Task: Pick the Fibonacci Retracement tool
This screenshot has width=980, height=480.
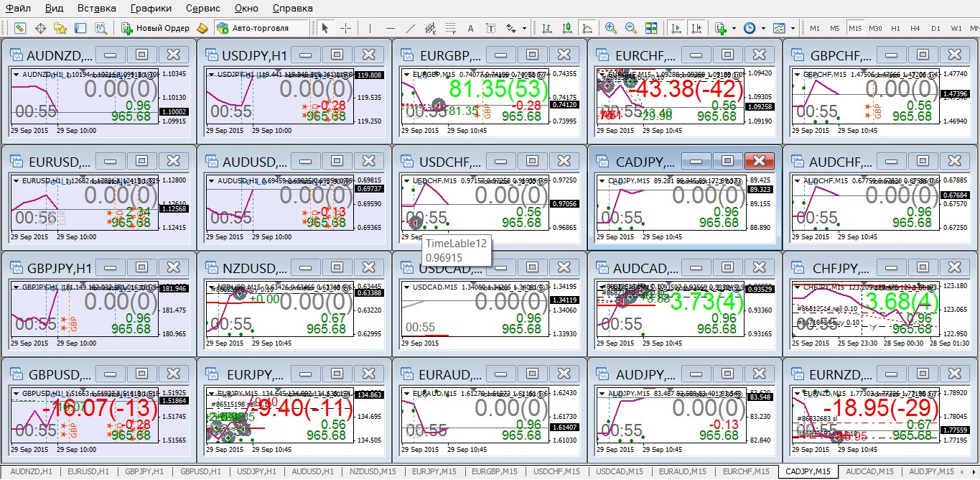Action: click(451, 28)
